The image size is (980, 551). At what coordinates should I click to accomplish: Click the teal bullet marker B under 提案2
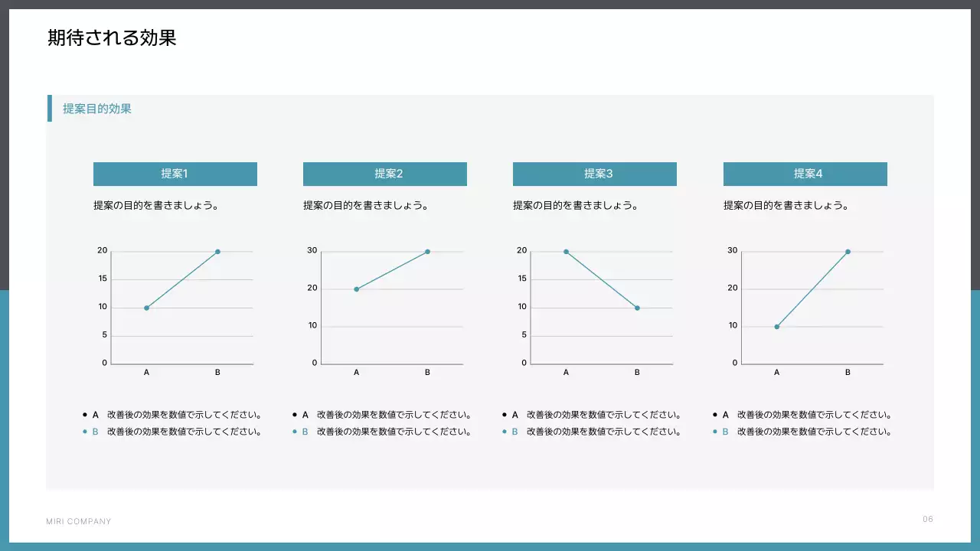tap(294, 431)
